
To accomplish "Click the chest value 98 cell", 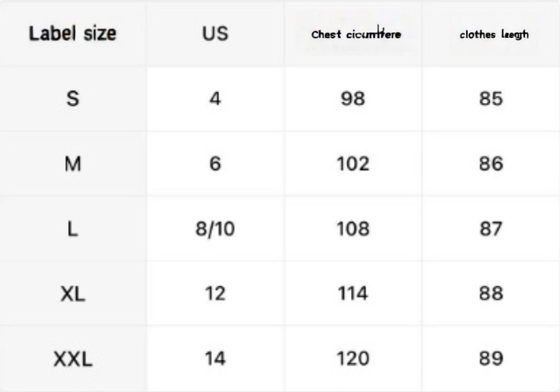I will 352,99.
